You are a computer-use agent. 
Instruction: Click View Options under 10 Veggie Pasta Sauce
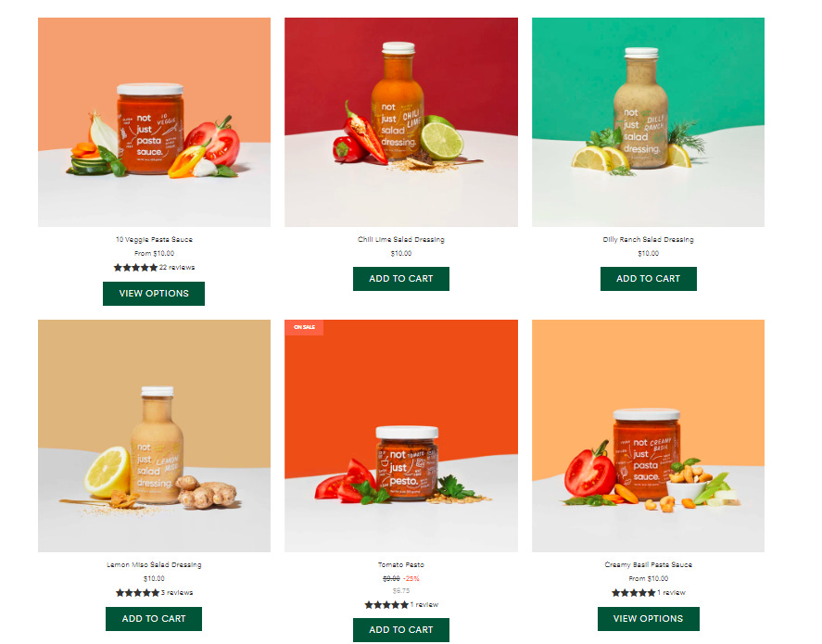[x=154, y=294]
